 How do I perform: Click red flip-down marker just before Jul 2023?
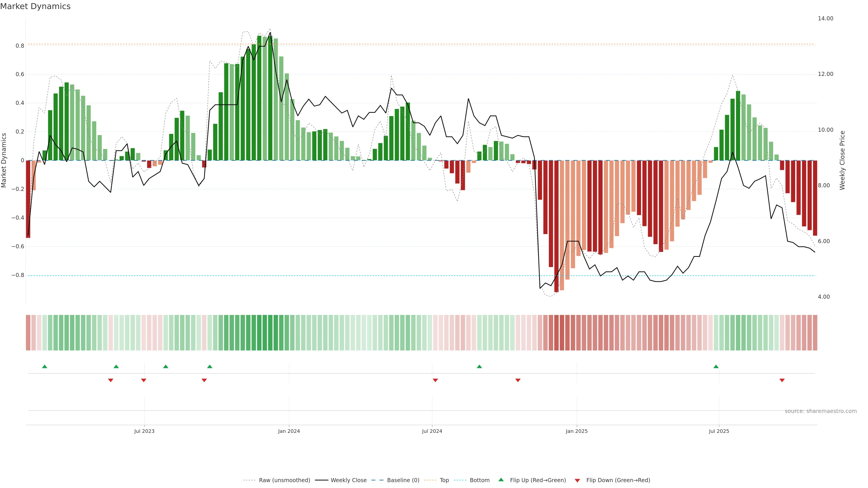pyautogui.click(x=144, y=380)
